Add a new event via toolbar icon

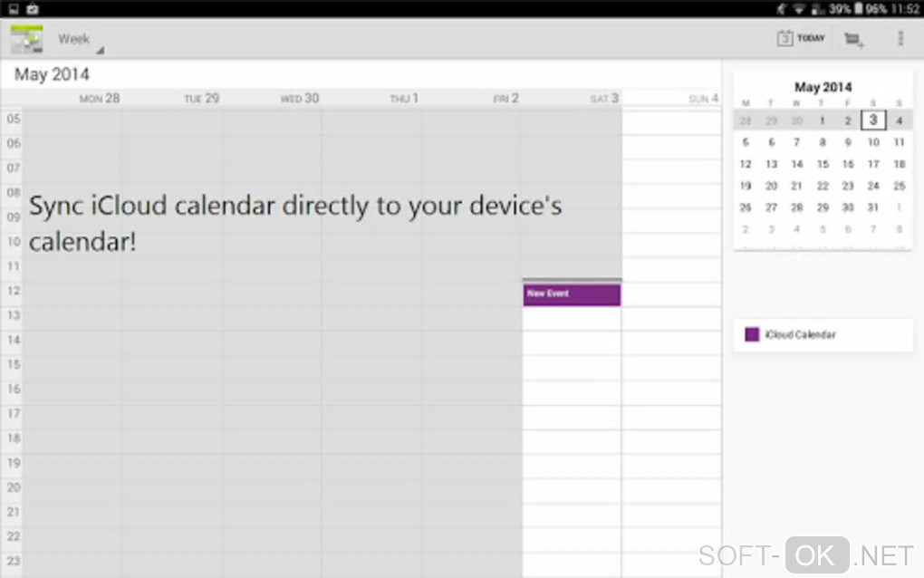853,40
